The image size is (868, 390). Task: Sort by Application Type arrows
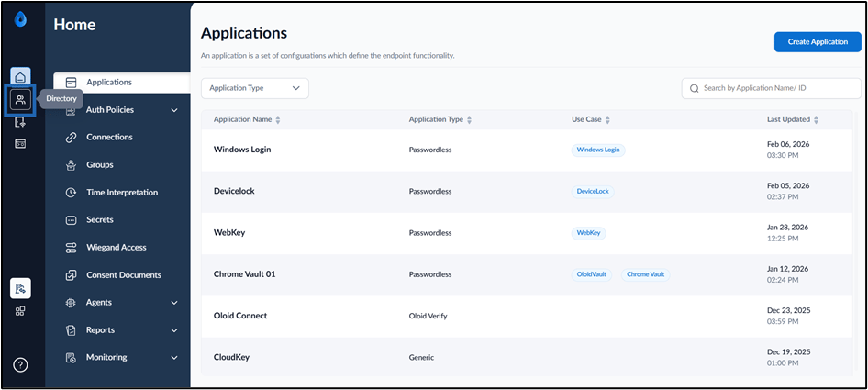470,119
